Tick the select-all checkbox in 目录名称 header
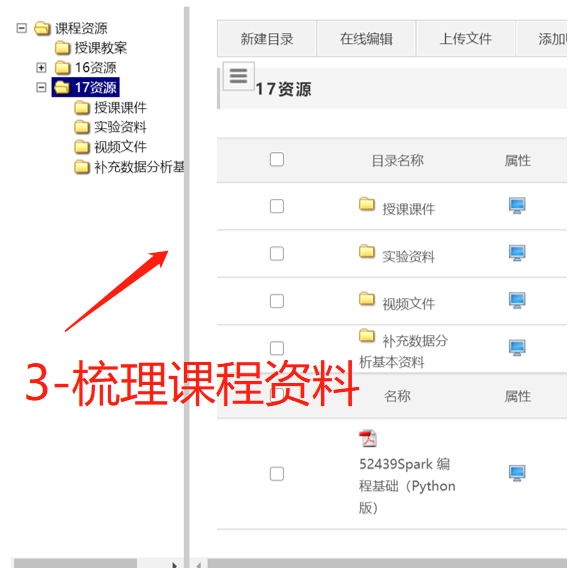Image resolution: width=577 pixels, height=571 pixels. coord(277,160)
